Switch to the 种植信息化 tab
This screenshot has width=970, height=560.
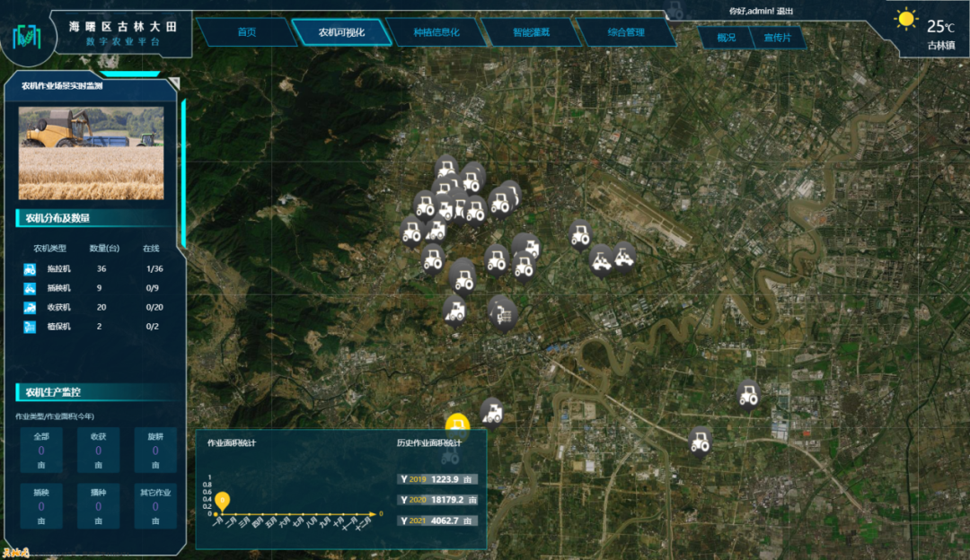(x=436, y=32)
